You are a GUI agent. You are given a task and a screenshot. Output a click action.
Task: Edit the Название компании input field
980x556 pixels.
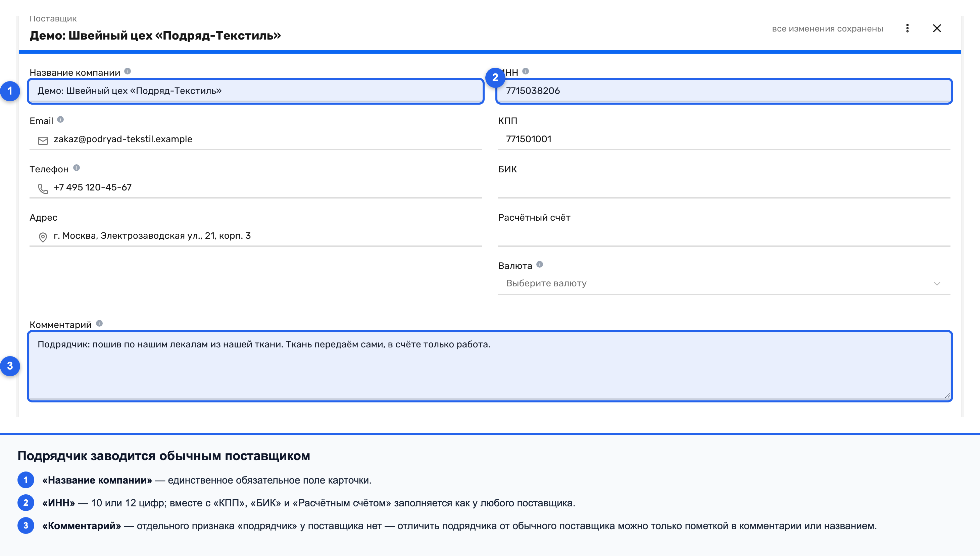(x=256, y=91)
